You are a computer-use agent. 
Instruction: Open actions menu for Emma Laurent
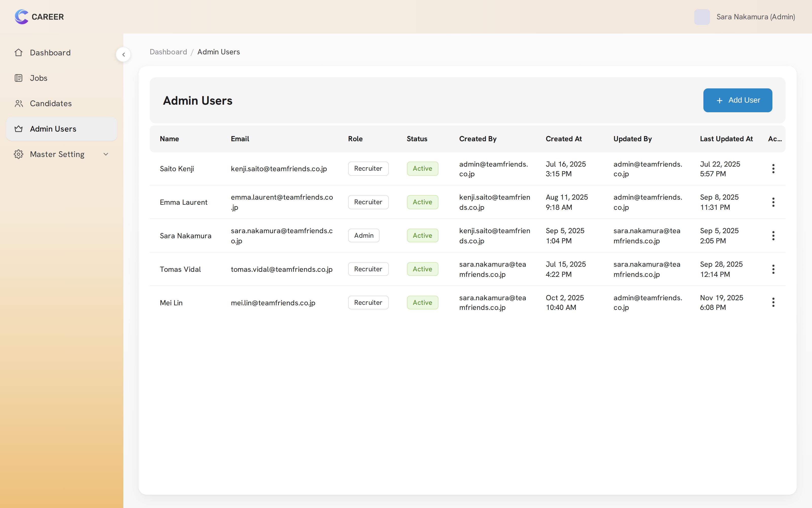pyautogui.click(x=773, y=202)
